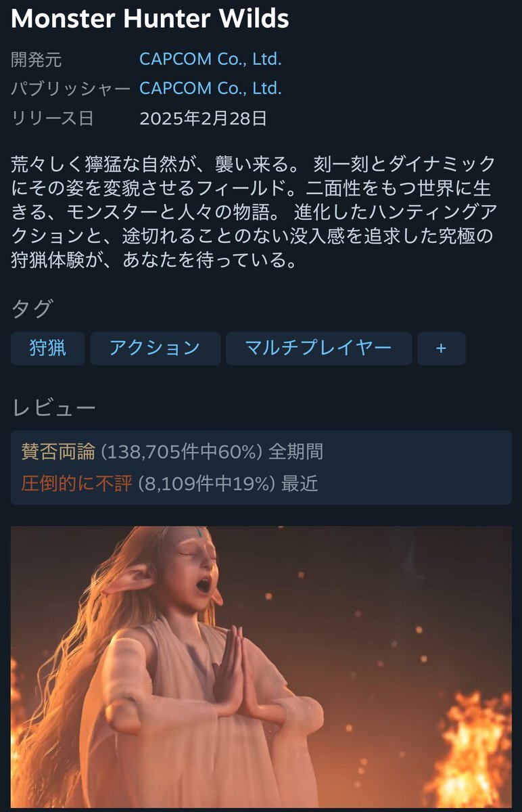Select the アクション tag
Screen dimensions: 522x812
coord(156,348)
